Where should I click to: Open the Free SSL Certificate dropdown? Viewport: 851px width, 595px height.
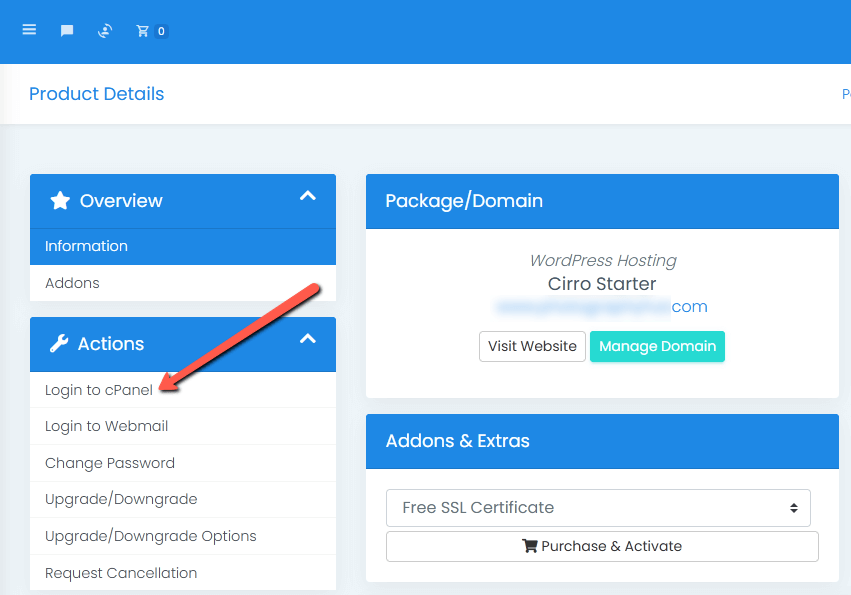click(x=598, y=507)
